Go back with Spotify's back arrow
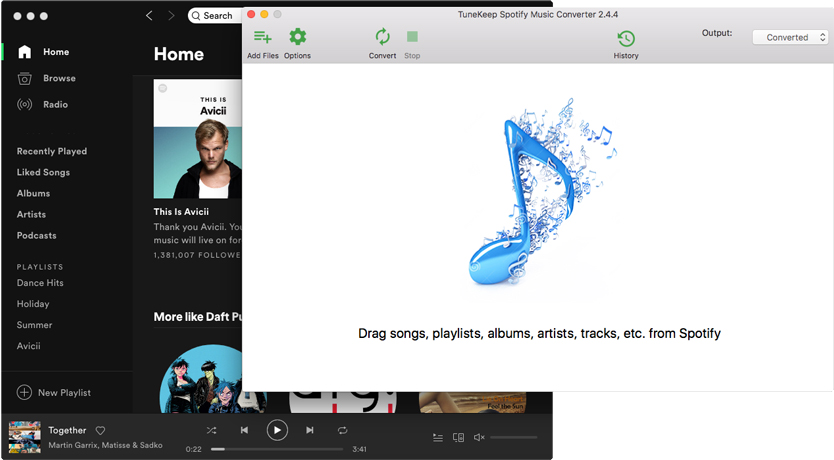This screenshot has height=460, width=834. click(149, 15)
